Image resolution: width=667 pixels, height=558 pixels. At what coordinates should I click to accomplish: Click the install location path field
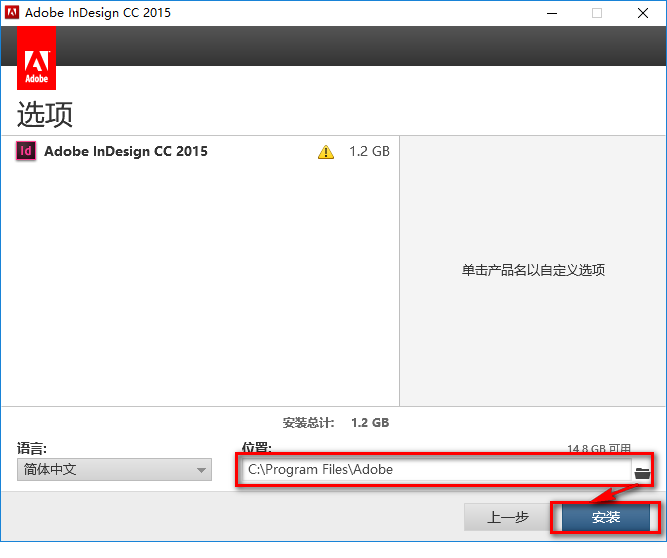[x=435, y=470]
